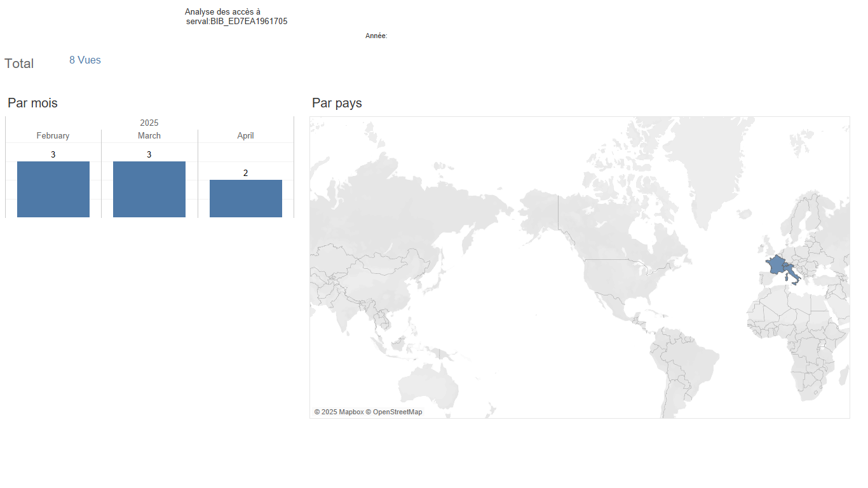868x488 pixels.
Task: Click the February bar in the chart
Action: tap(53, 189)
